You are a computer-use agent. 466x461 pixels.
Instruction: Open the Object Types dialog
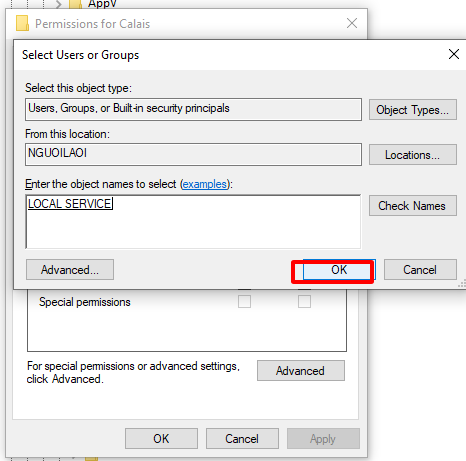412,109
